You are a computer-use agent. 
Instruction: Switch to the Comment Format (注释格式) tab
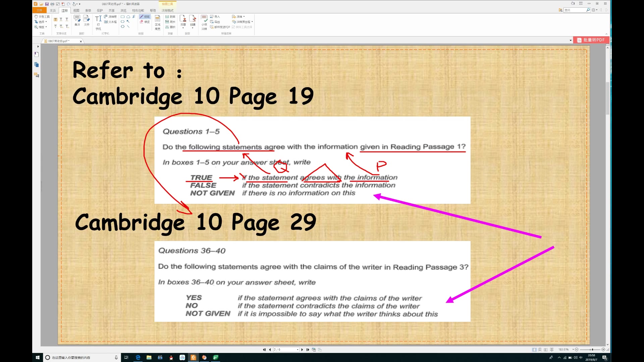point(167,10)
